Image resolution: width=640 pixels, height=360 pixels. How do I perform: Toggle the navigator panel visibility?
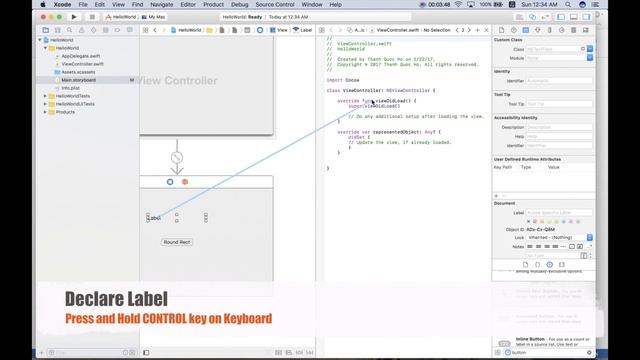tap(561, 17)
